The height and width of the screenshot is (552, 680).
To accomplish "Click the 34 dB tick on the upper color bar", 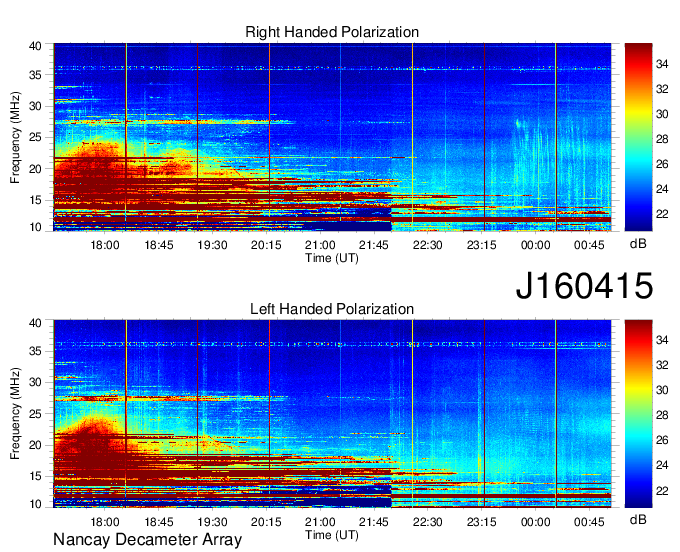I will [662, 64].
